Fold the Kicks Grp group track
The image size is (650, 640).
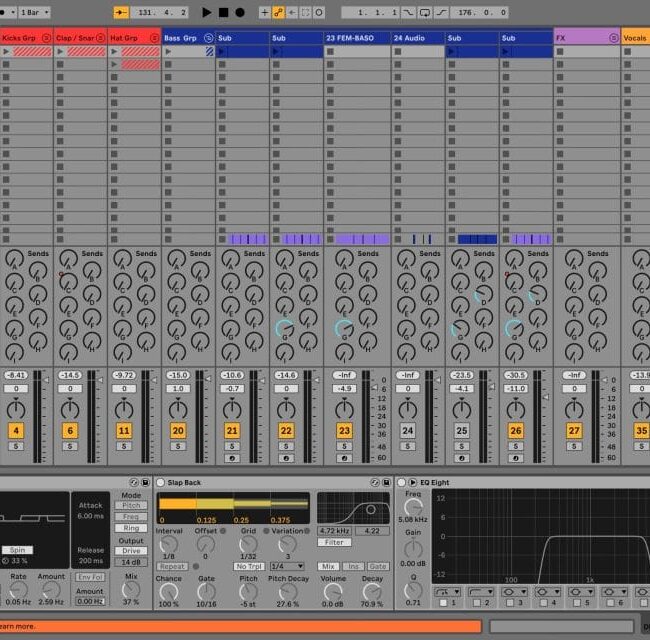pyautogui.click(x=47, y=38)
